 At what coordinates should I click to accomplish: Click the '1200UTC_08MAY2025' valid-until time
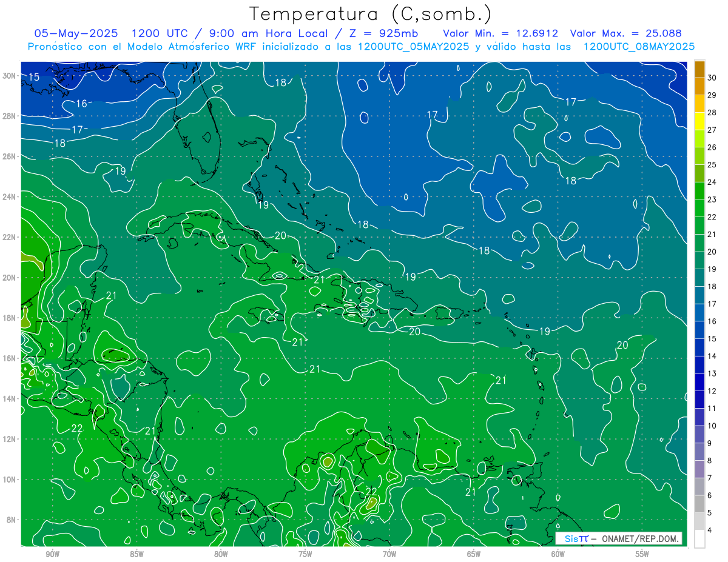tap(639, 47)
